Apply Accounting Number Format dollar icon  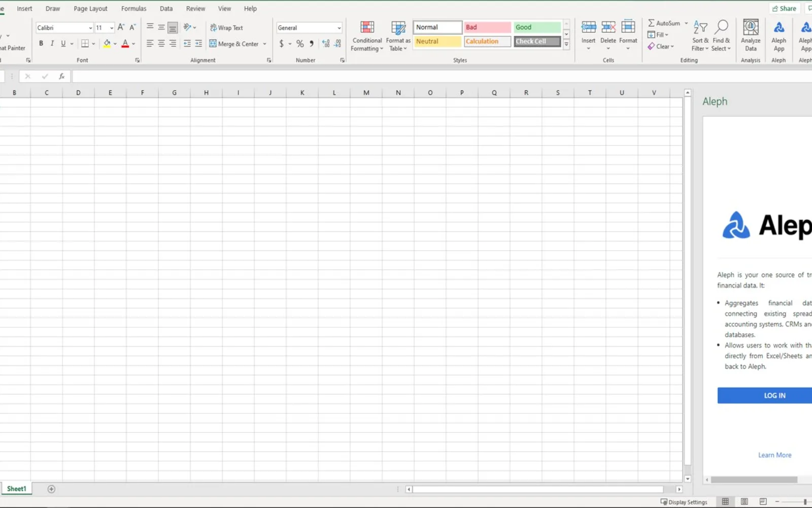[282, 44]
